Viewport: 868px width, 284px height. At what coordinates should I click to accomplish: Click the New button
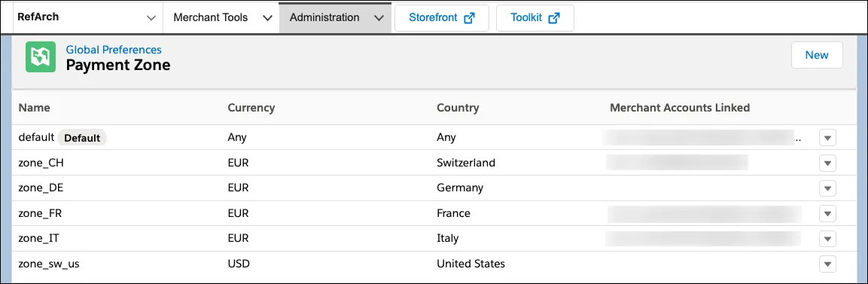point(817,55)
